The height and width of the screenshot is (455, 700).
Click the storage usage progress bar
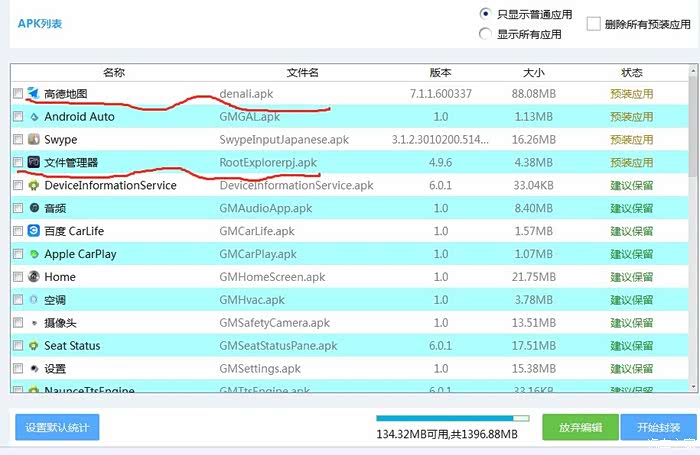(452, 419)
